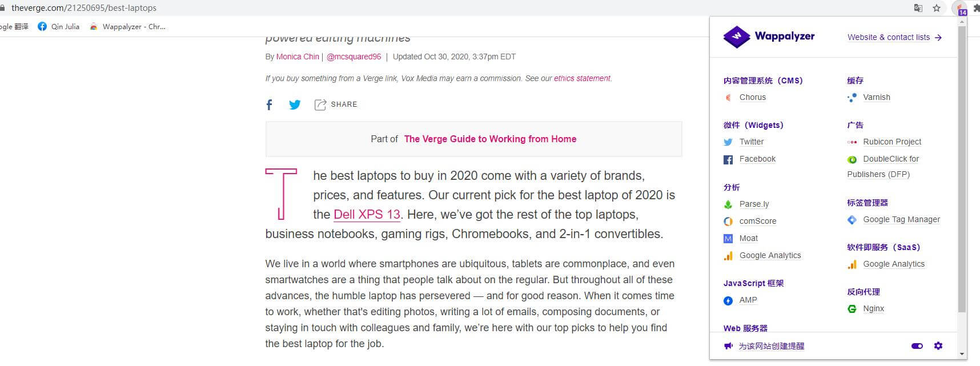Screen dimensions: 980x366
Task: Toggle Wappalyzer on/off switch
Action: coord(917,346)
